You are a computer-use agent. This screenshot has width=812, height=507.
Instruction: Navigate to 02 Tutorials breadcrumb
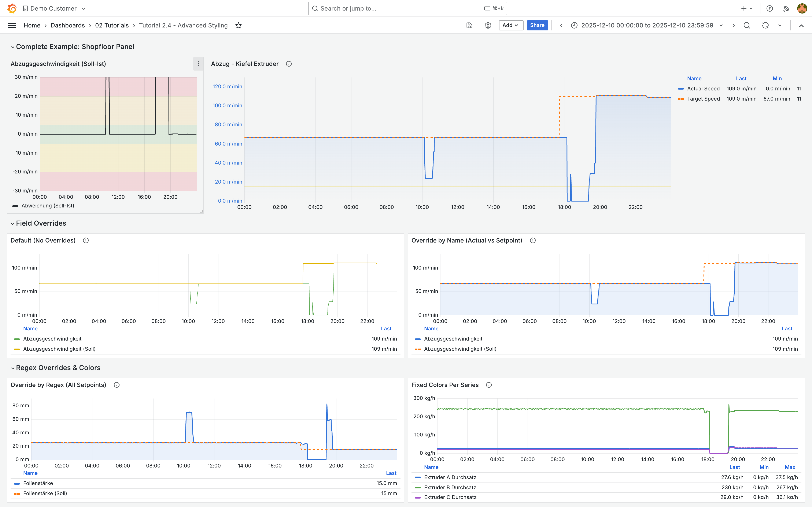click(x=112, y=26)
